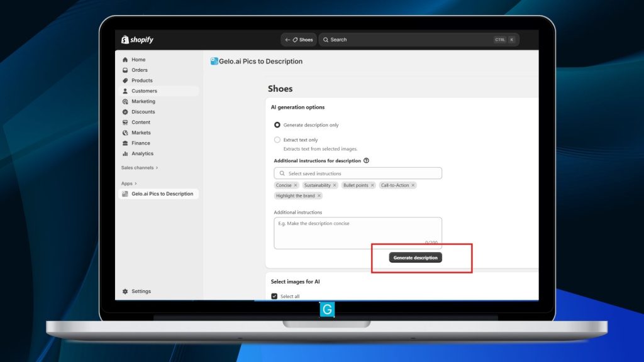644x362 pixels.
Task: Expand the Apps section chevron
Action: click(x=135, y=184)
